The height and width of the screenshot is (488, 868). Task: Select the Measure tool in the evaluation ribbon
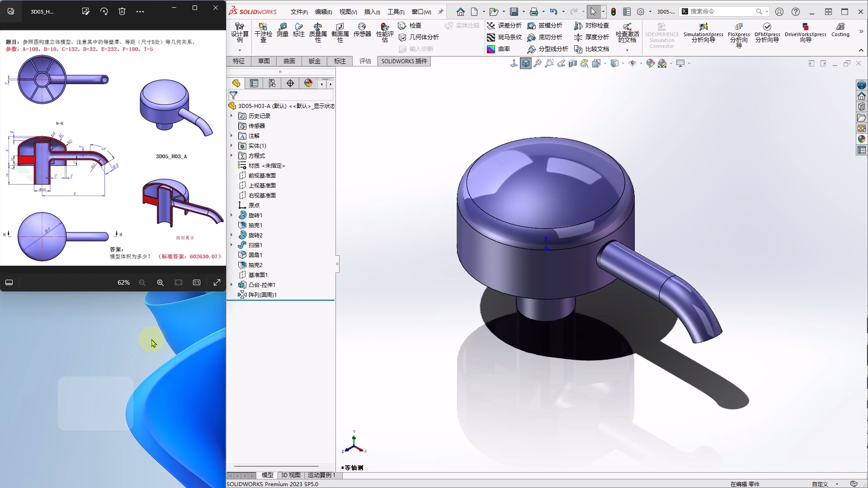pos(282,32)
